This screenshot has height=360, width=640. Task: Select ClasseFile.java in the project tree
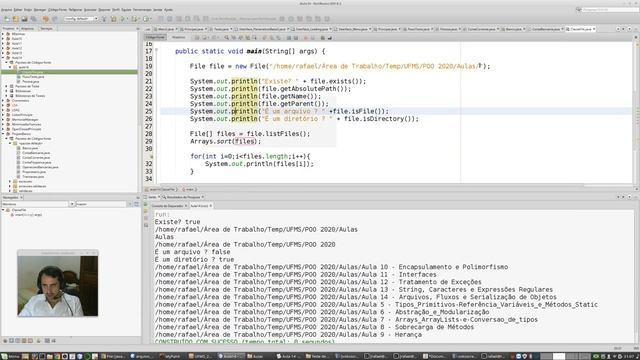click(x=33, y=72)
